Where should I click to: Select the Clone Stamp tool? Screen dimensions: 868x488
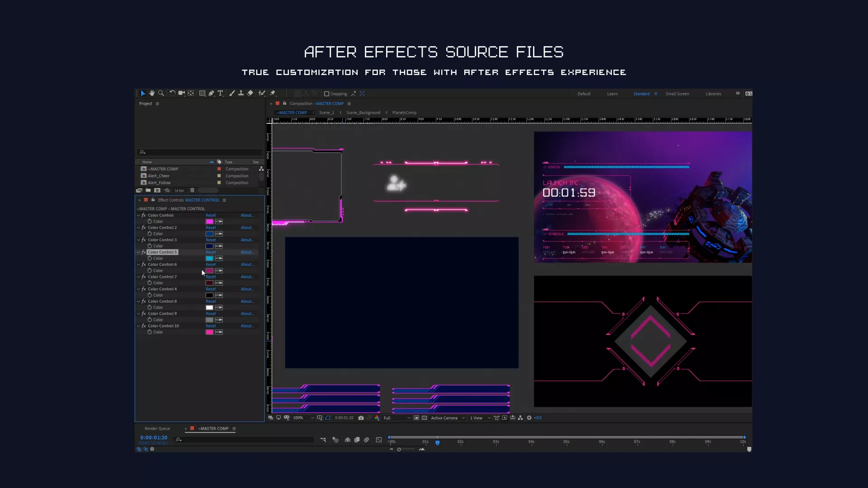pos(241,94)
